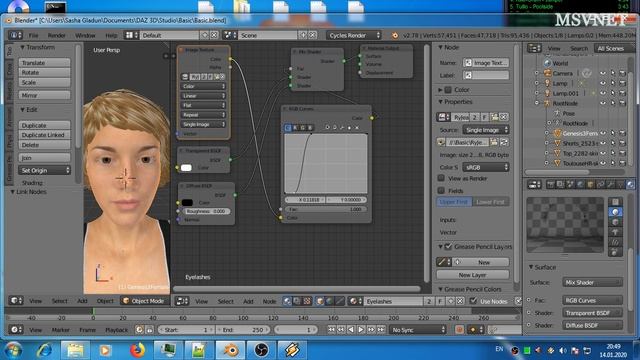Viewport: 640px width, 360px height.
Task: Click the timeline editor-type icon
Action: (x=16, y=329)
